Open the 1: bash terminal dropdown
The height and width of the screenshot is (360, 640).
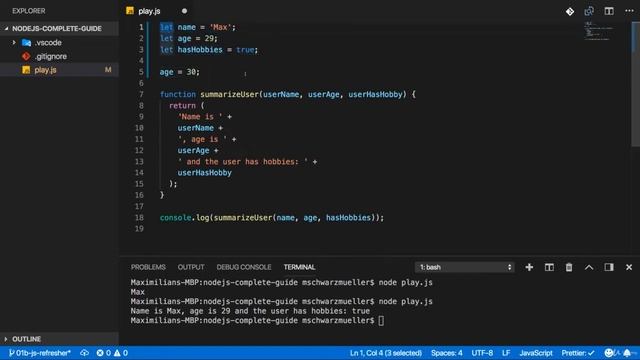point(465,267)
